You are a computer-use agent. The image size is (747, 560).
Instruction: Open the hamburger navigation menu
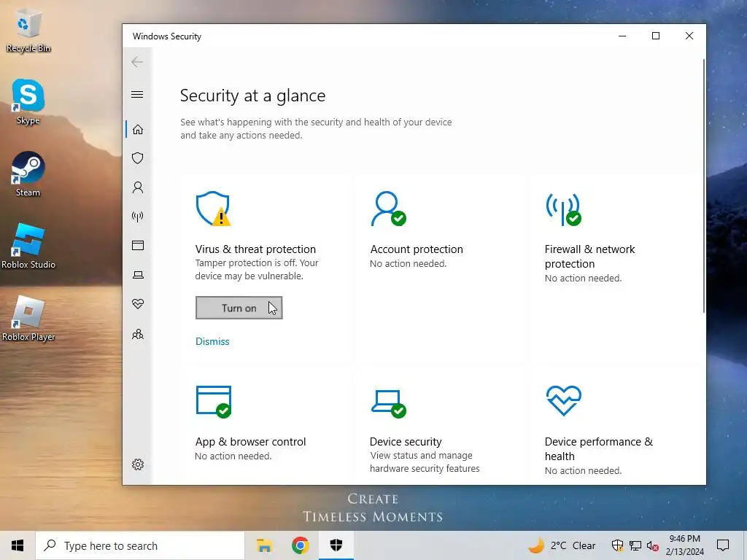tap(137, 94)
